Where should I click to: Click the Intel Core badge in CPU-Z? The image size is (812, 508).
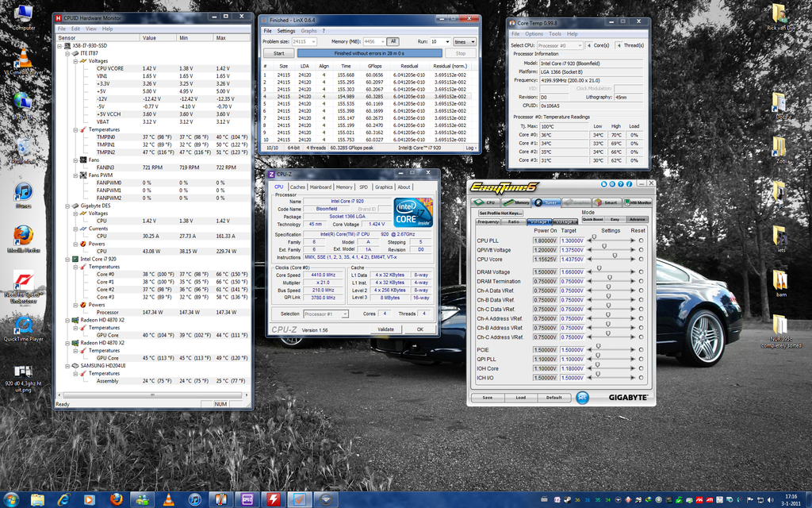(x=413, y=212)
